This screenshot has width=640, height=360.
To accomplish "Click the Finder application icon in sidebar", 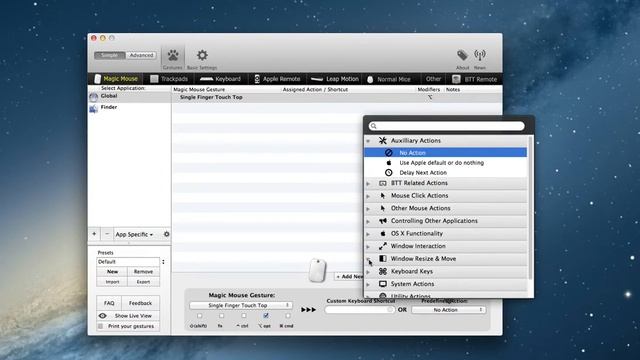I will click(x=93, y=108).
